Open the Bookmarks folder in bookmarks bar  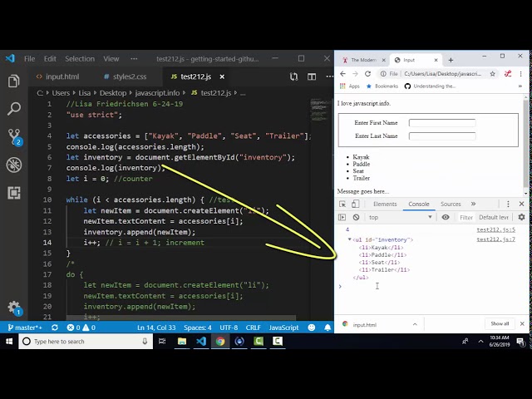pyautogui.click(x=382, y=86)
